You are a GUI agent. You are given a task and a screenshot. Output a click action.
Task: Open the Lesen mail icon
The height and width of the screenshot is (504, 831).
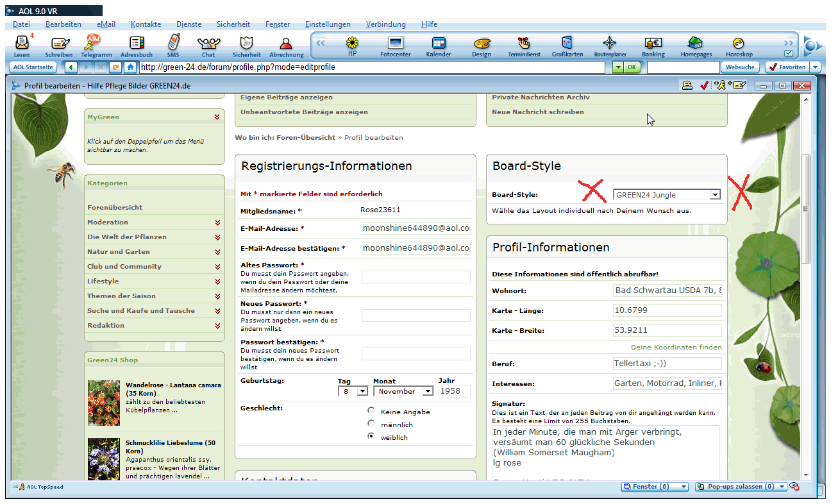pos(22,44)
